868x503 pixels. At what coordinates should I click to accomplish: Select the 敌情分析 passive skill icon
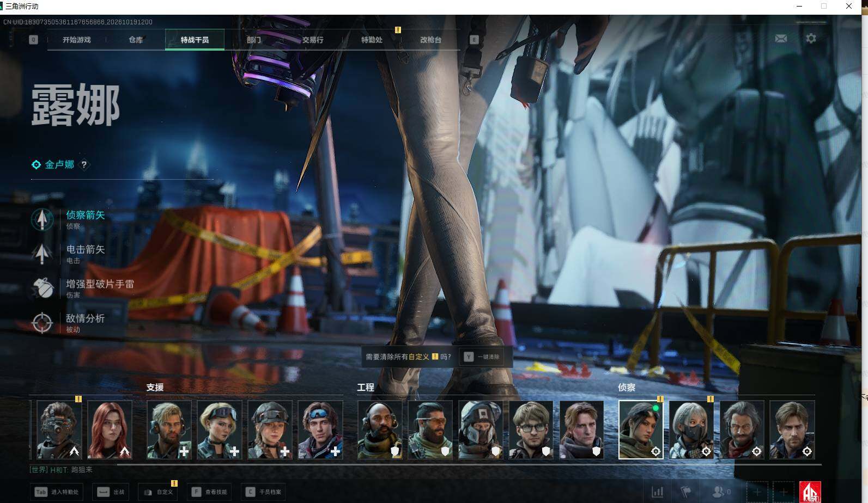click(x=43, y=323)
